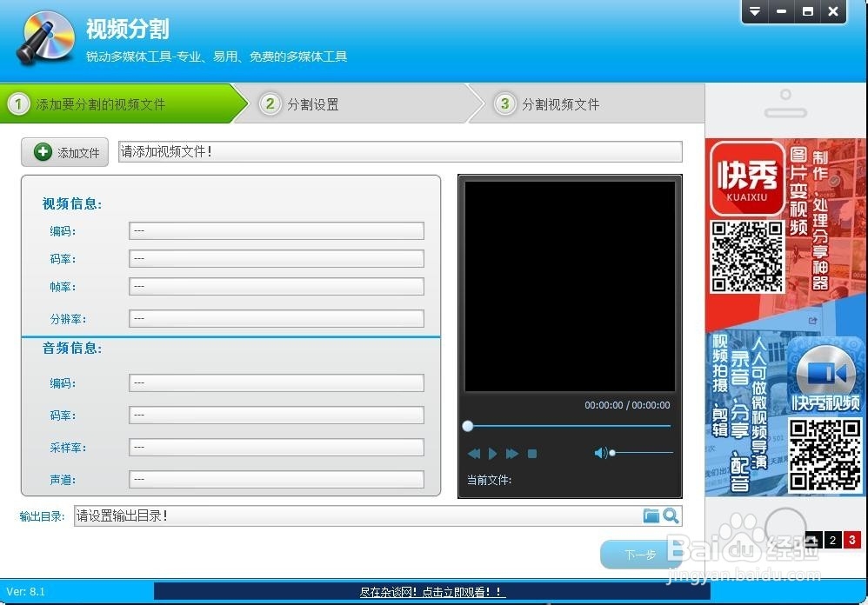
Task: Click the 00:00:00 / 00:00:00 time readout
Action: coord(627,405)
